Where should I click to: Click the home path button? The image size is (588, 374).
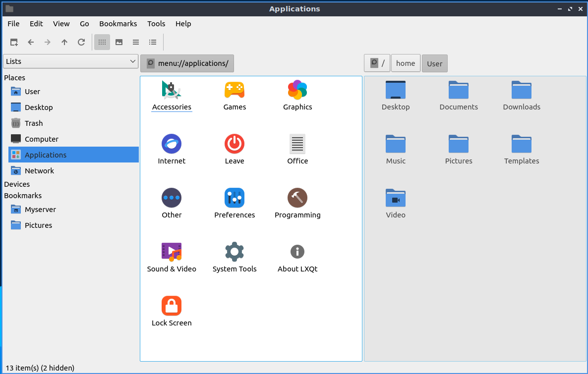tap(406, 63)
